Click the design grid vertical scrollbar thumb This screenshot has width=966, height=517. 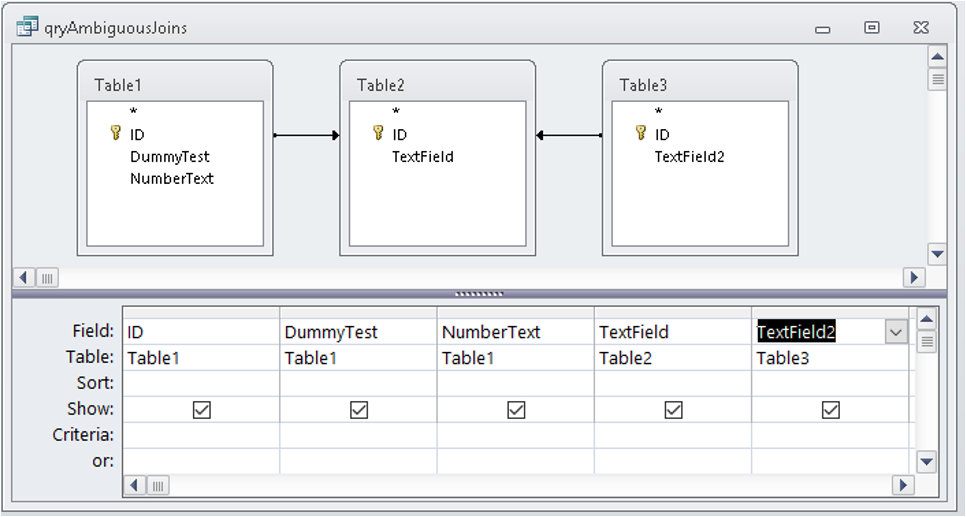[927, 341]
